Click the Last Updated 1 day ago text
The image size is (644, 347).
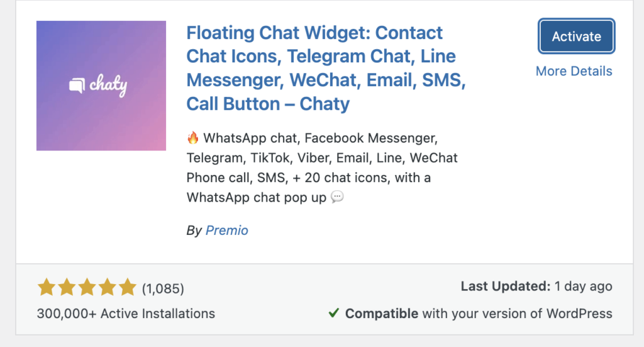click(536, 286)
